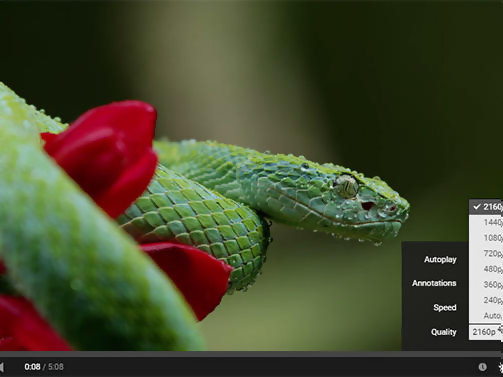
Task: Click the Autoplay setting label
Action: pos(440,259)
